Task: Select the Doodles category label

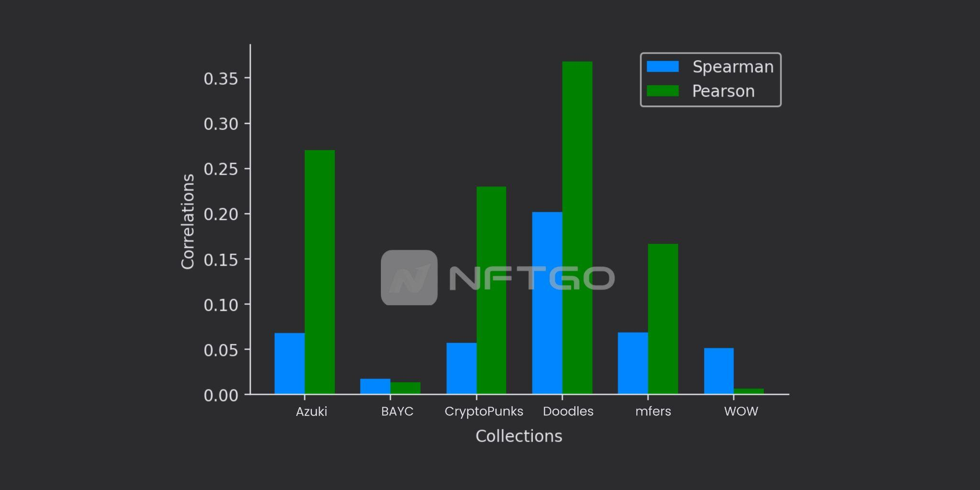Action: tap(568, 411)
